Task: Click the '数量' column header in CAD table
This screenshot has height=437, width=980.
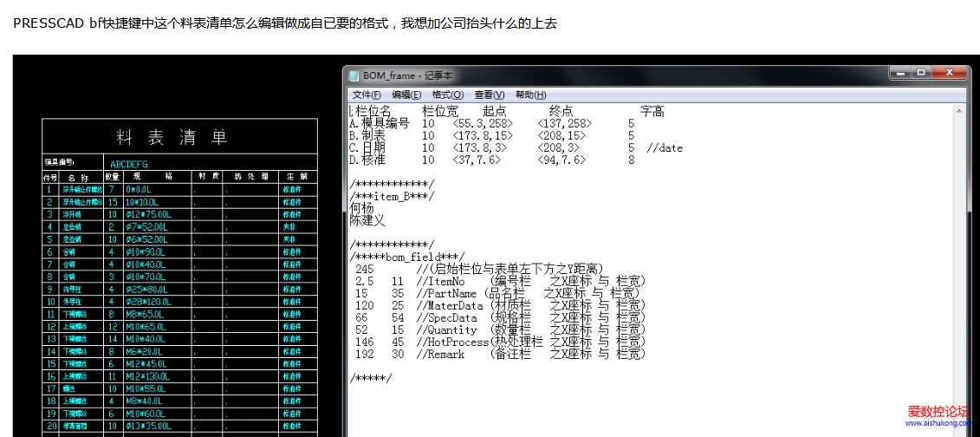Action: pyautogui.click(x=112, y=177)
